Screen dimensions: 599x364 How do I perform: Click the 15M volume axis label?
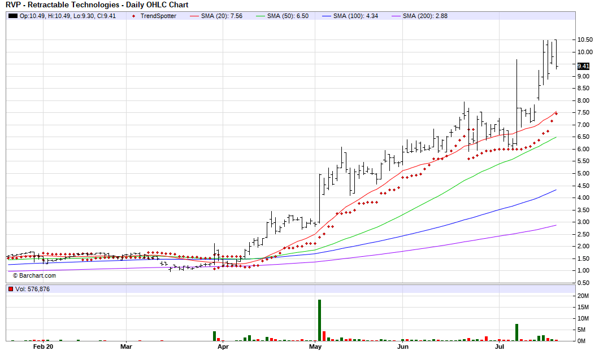coord(583,307)
